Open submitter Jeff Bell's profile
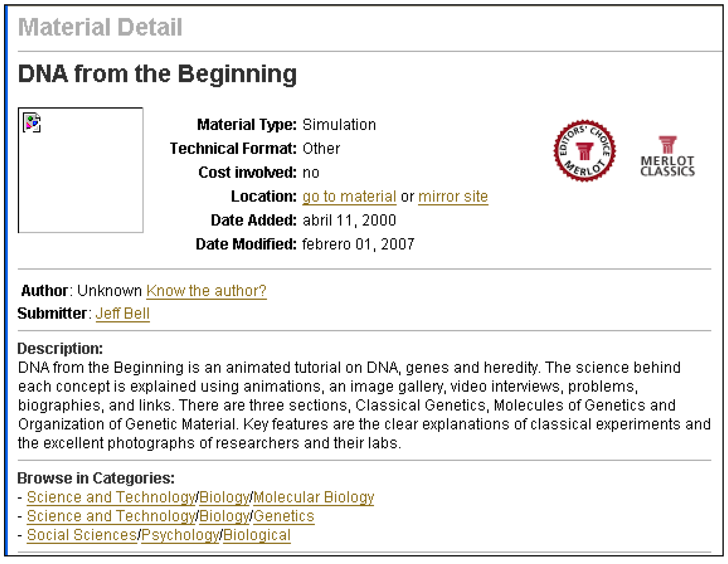 coord(123,313)
